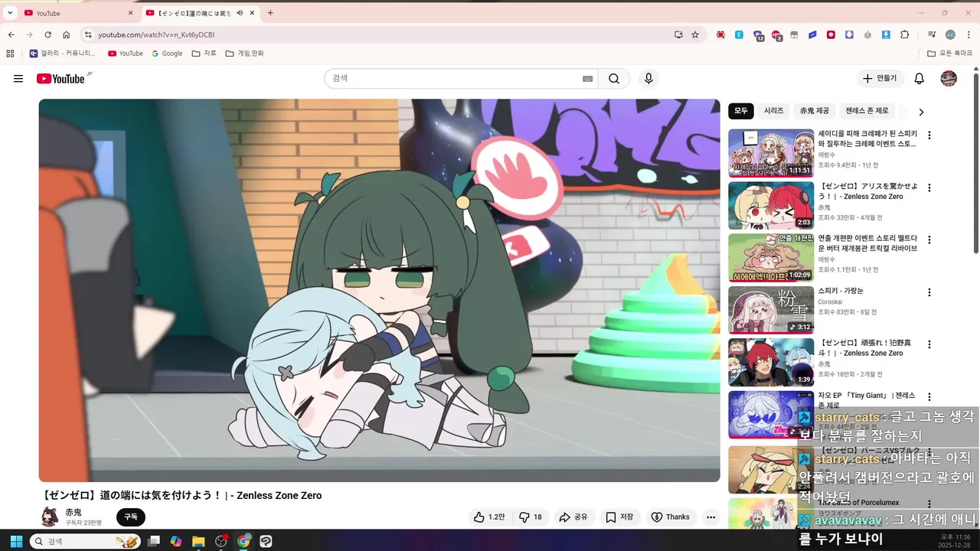Screen dimensions: 980x551
Task: Open the 자료 bookmark folder
Action: pyautogui.click(x=204, y=54)
